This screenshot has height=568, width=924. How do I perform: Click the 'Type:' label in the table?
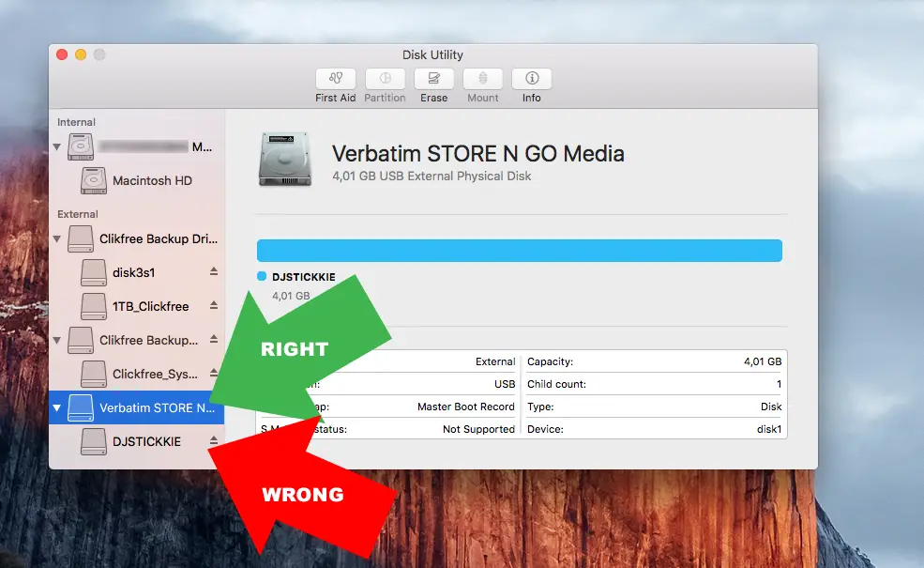click(540, 407)
